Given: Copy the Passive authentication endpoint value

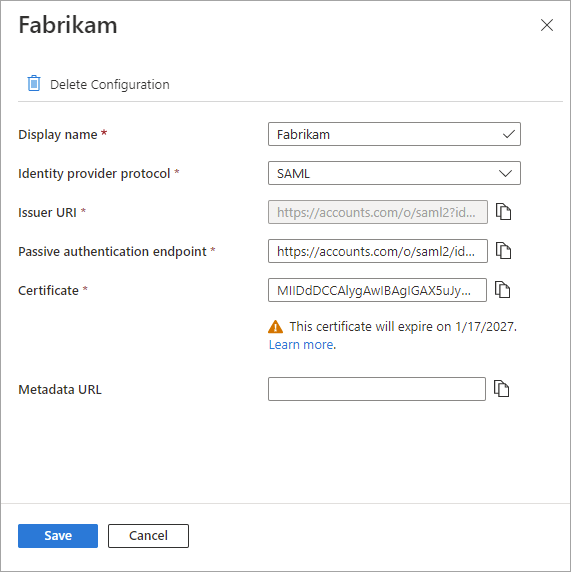Looking at the screenshot, I should click(504, 251).
